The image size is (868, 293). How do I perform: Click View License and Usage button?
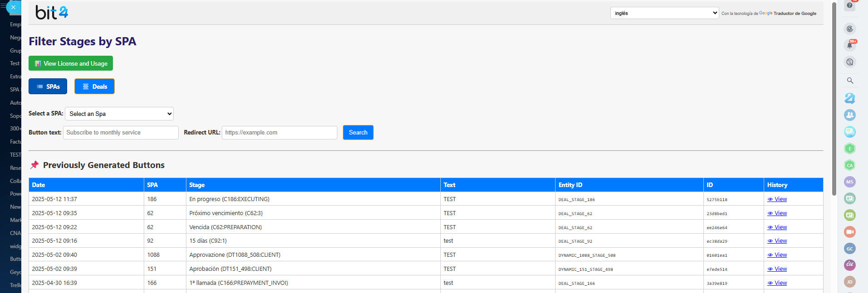[x=71, y=63]
